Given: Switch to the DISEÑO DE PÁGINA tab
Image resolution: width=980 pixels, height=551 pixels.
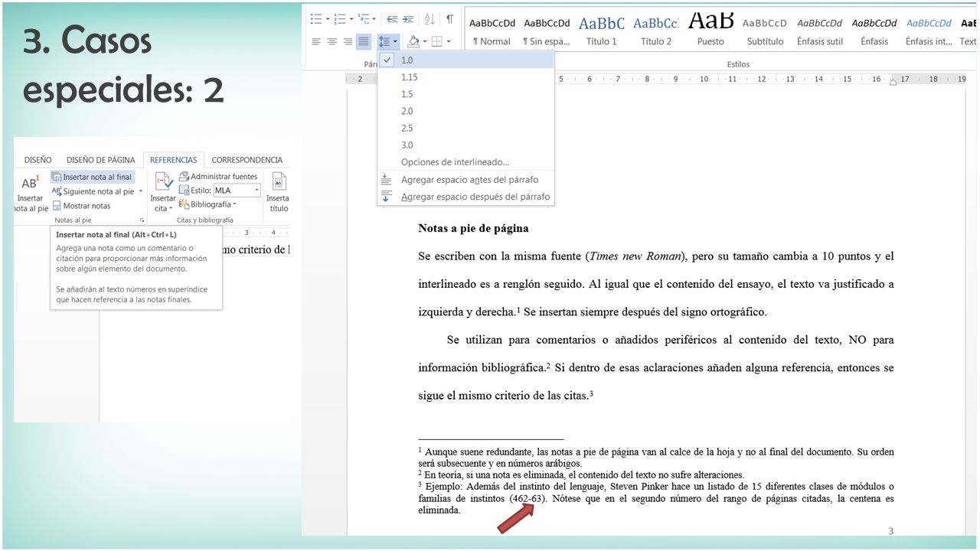Looking at the screenshot, I should pos(100,160).
